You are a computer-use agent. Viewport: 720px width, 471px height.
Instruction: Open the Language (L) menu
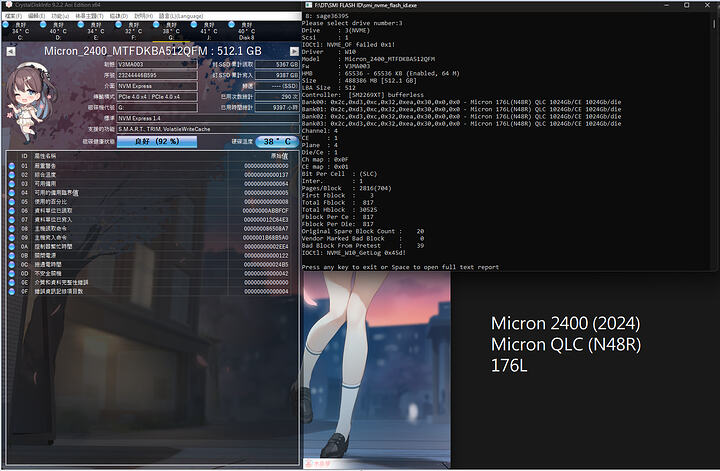click(181, 16)
